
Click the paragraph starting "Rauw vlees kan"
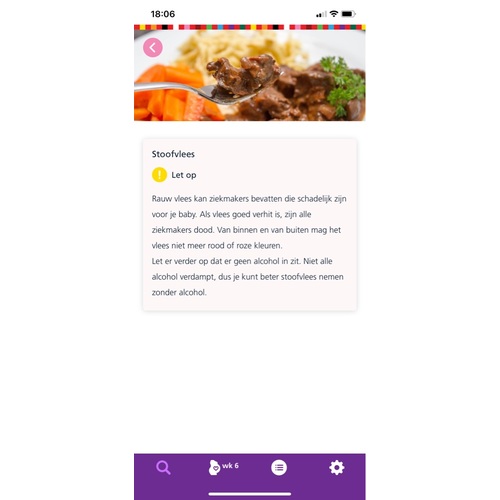tap(249, 222)
